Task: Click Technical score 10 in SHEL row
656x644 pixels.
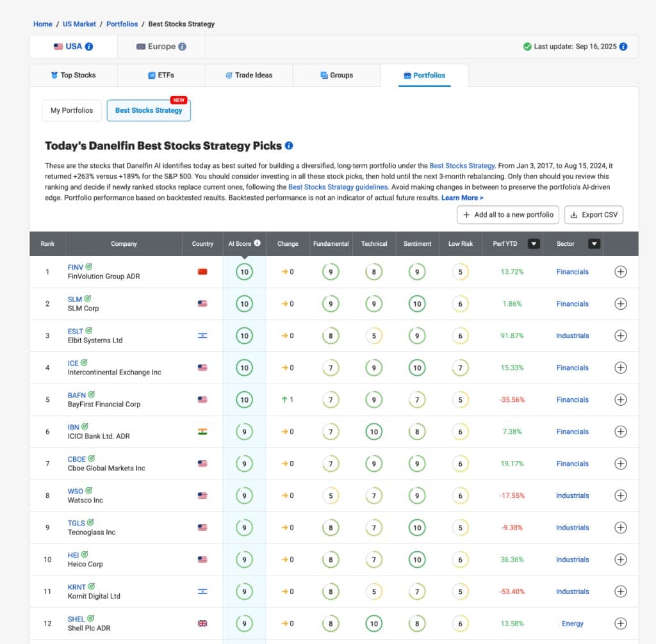Action: pyautogui.click(x=374, y=624)
